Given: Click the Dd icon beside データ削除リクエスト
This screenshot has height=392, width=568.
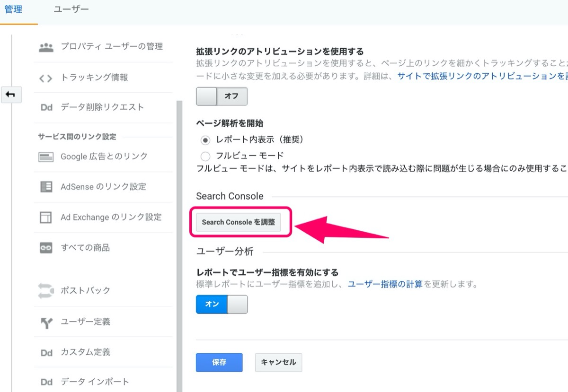Looking at the screenshot, I should click(46, 107).
